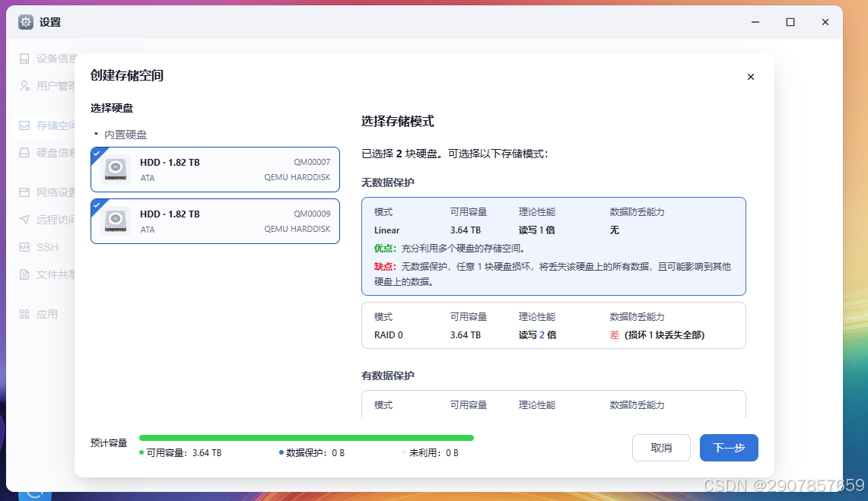The width and height of the screenshot is (868, 501).
Task: Click the disk info sidebar icon
Action: [24, 153]
